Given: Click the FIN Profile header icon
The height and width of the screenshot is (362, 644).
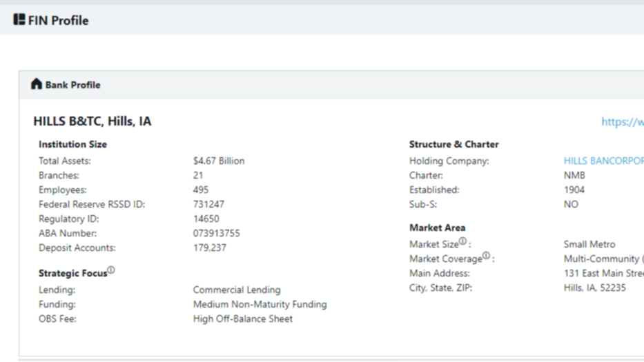Looking at the screenshot, I should point(19,19).
